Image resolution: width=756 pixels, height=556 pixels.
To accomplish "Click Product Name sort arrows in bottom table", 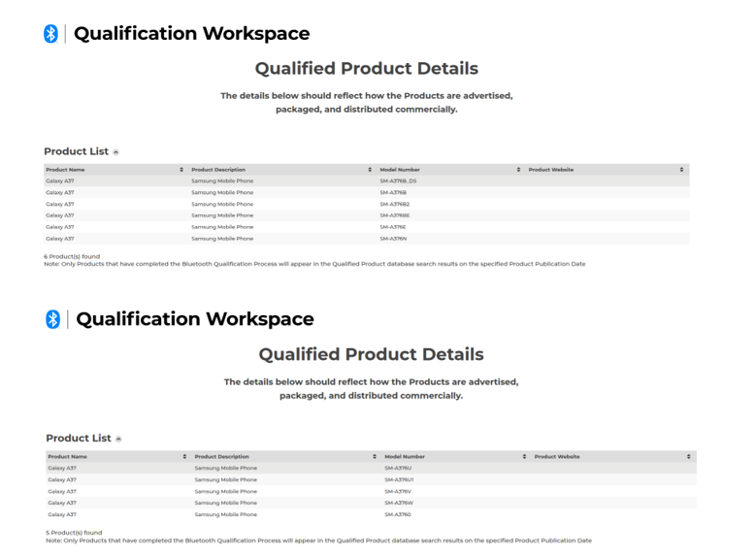I will pyautogui.click(x=184, y=456).
